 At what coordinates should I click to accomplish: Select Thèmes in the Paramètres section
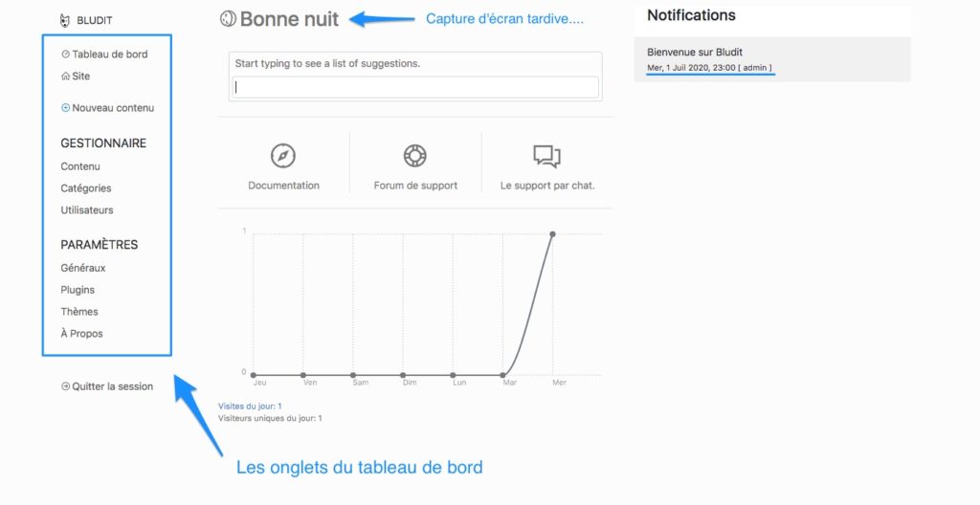79,311
